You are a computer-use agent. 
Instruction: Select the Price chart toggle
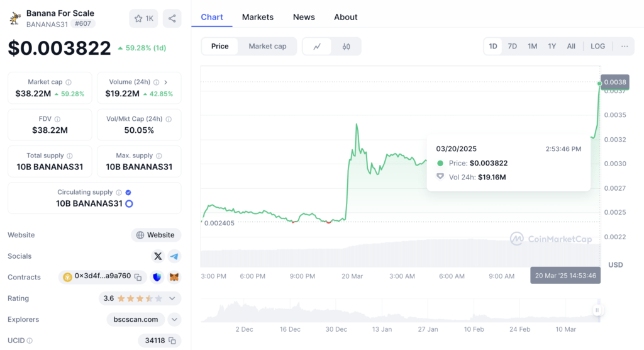[219, 46]
